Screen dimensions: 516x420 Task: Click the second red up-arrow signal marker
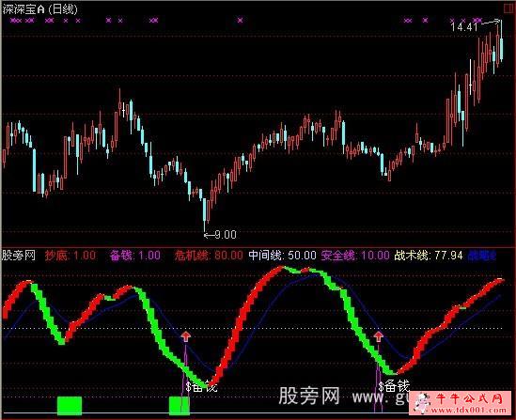pos(379,336)
